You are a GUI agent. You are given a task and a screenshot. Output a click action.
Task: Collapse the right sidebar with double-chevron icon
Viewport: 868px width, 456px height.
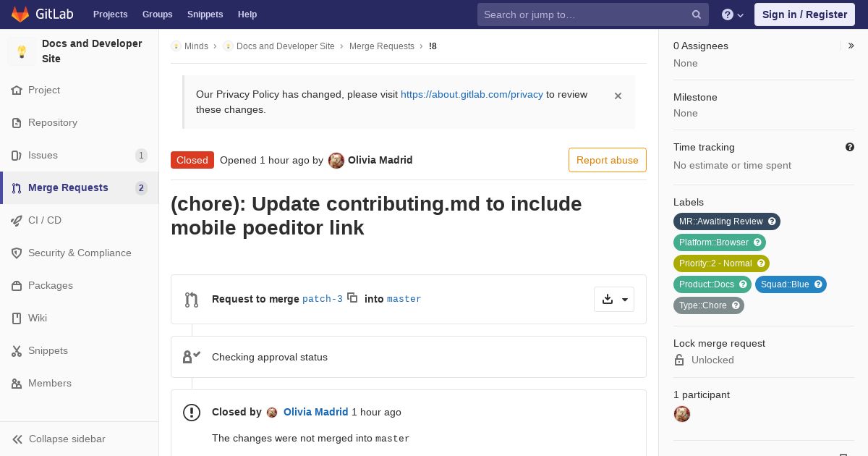click(851, 46)
